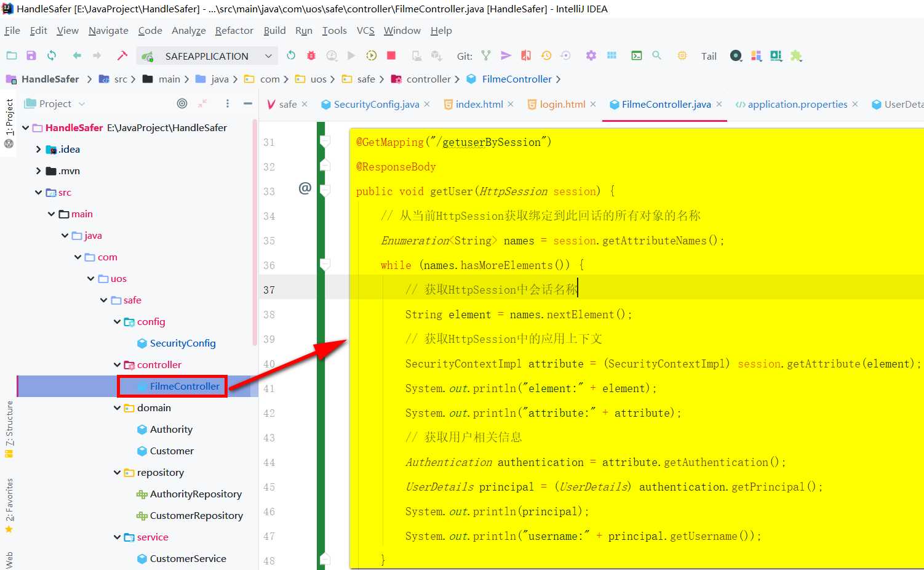Click the Git rollback icon
The width and height of the screenshot is (924, 570).
point(566,55)
